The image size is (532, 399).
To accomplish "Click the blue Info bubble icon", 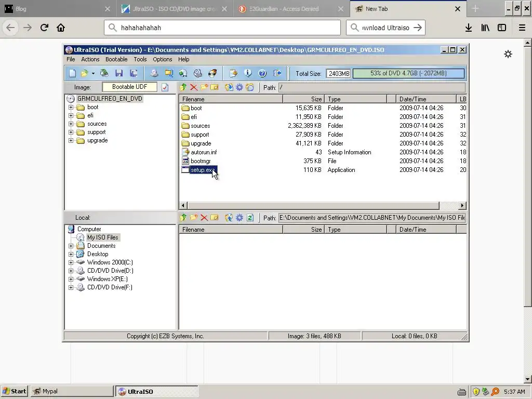I will [248, 73].
